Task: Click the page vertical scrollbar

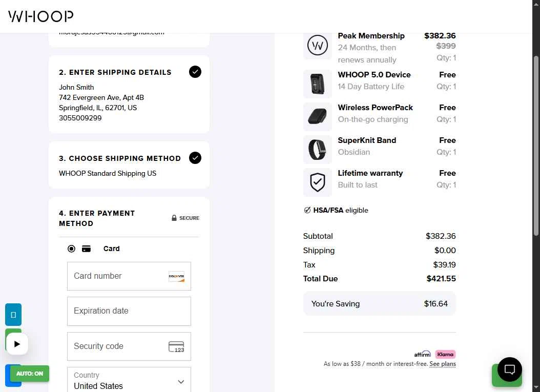Action: pos(536,145)
